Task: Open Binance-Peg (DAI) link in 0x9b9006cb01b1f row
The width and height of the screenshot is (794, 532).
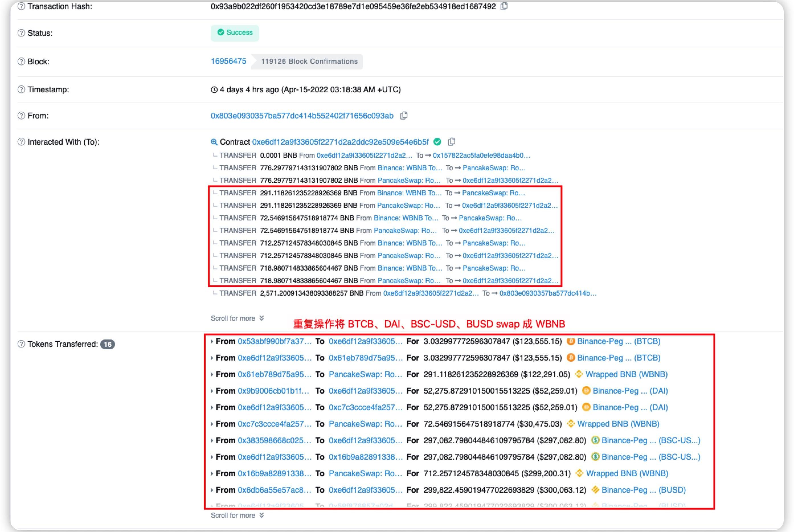Action: [630, 390]
